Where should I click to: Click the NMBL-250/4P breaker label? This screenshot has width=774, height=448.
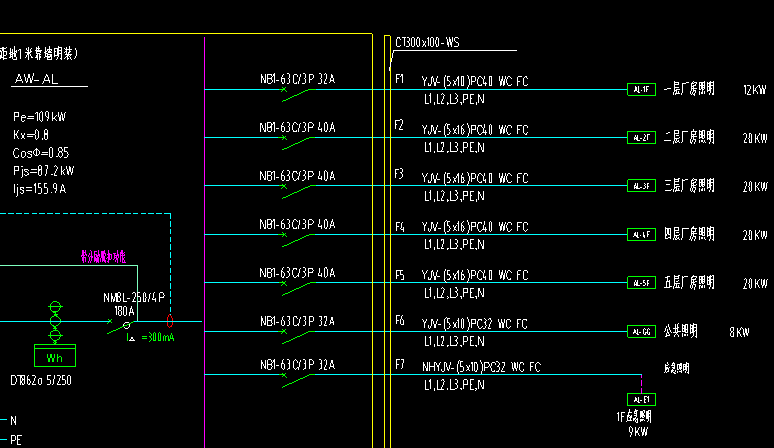pos(134,298)
